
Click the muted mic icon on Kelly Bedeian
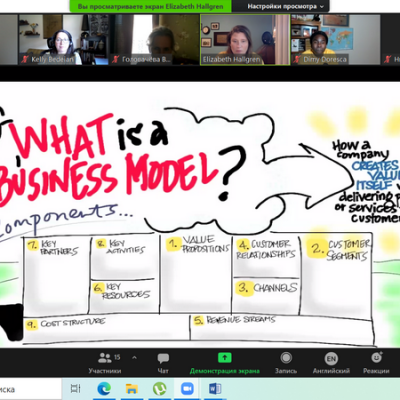[x=24, y=60]
